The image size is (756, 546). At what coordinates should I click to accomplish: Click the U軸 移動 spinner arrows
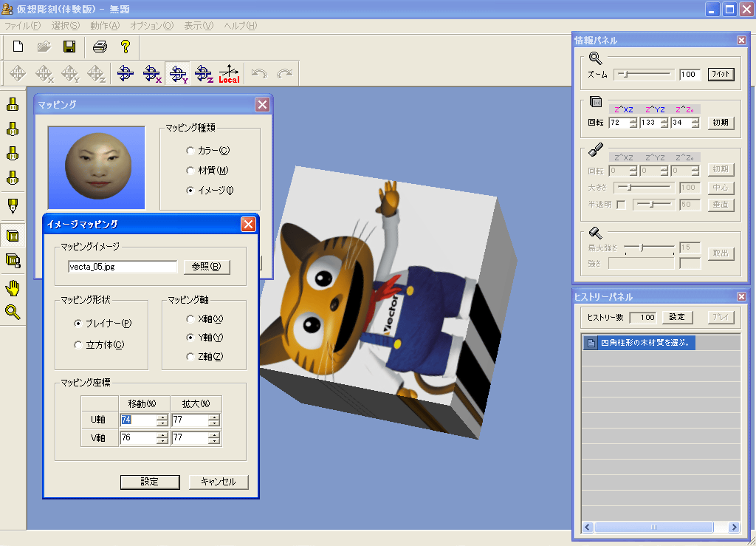162,420
